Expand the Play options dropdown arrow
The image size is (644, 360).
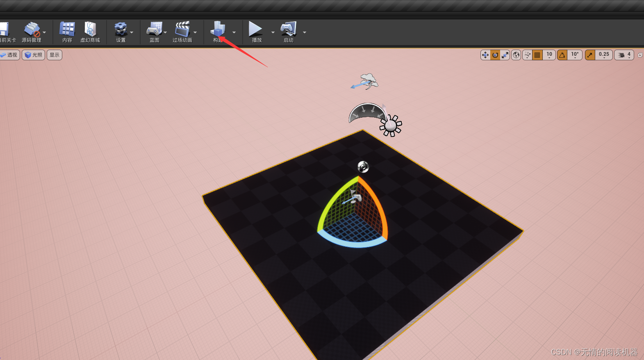[x=273, y=32]
